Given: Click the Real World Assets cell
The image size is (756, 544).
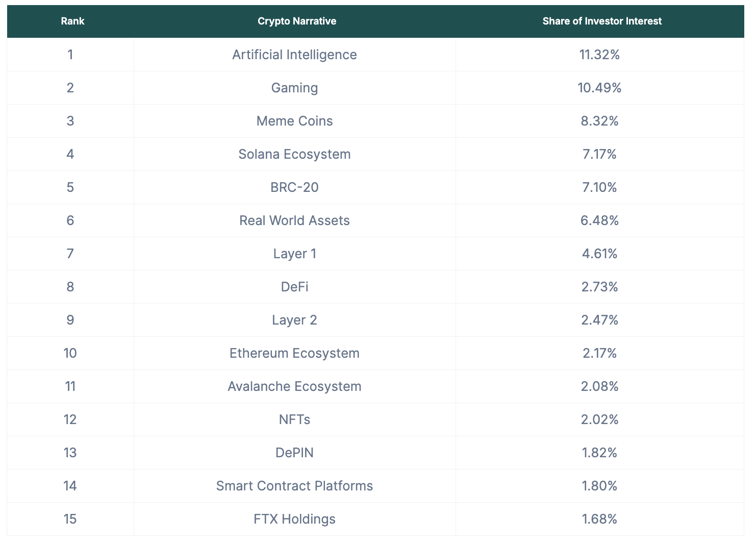Looking at the screenshot, I should tap(294, 220).
